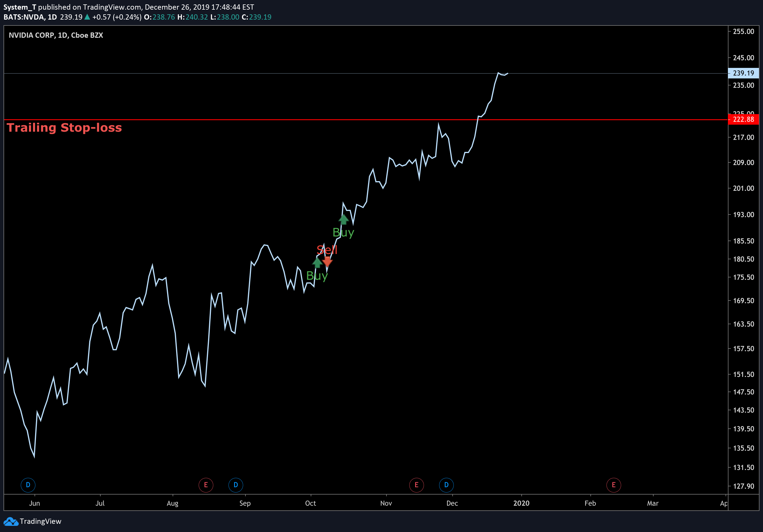Click the red Sell text label

(x=327, y=250)
